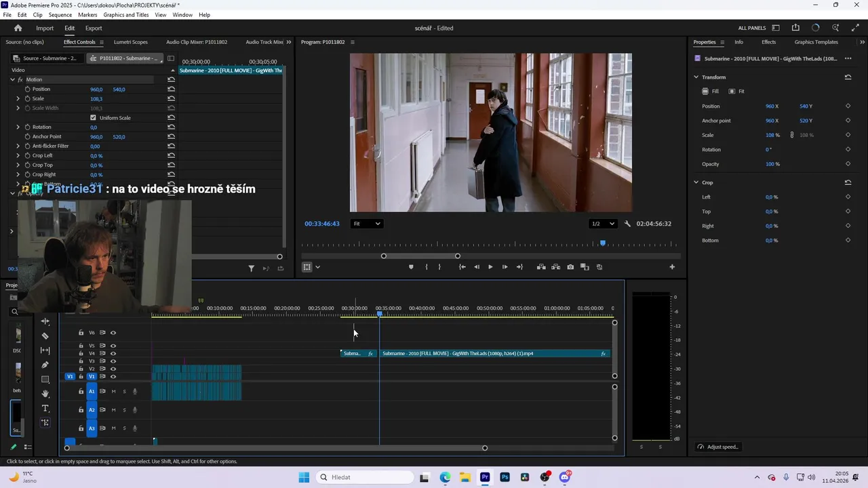Screen dimensions: 868x488
Task: Go to In point
Action: click(462, 267)
